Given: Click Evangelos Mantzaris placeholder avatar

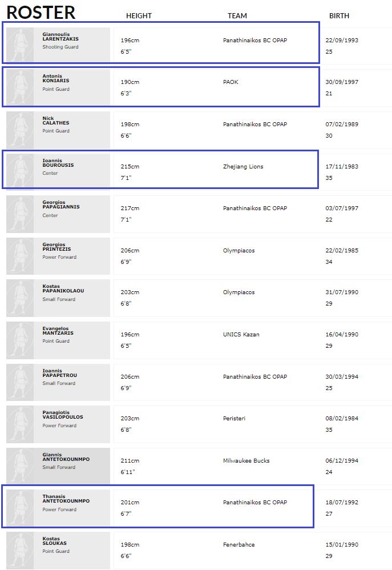Looking at the screenshot, I should [20, 340].
